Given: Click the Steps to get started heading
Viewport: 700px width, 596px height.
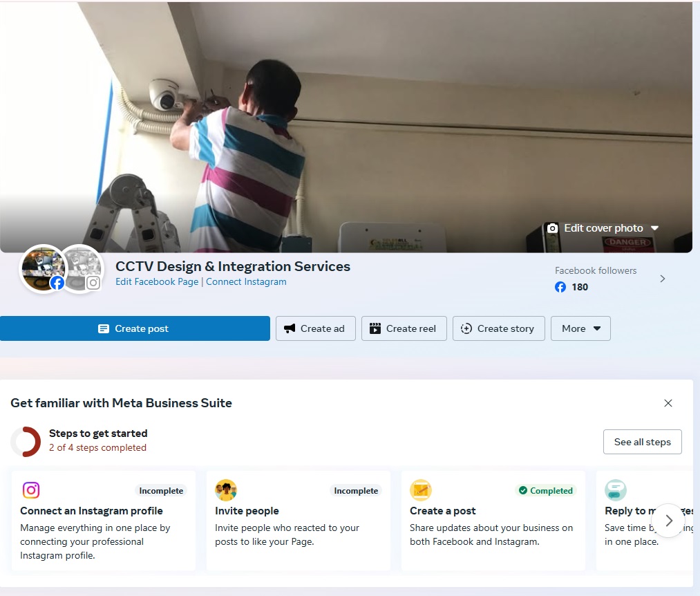Looking at the screenshot, I should [x=98, y=434].
